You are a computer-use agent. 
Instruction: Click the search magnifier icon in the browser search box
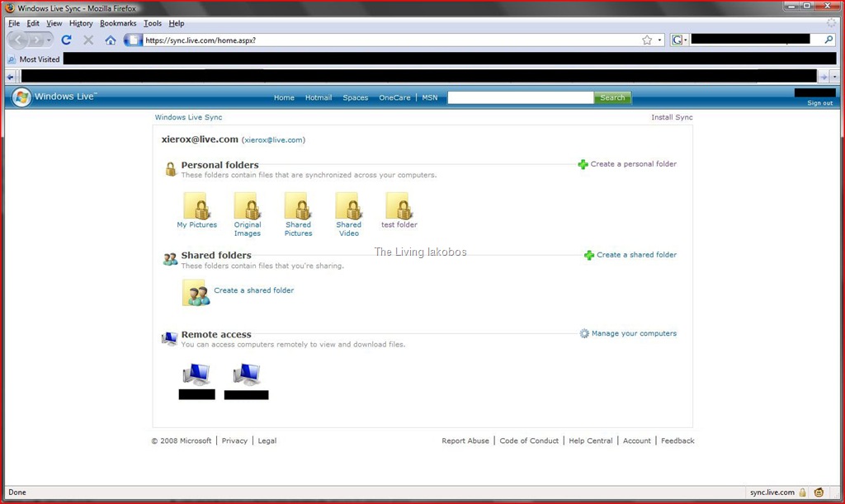[x=828, y=40]
